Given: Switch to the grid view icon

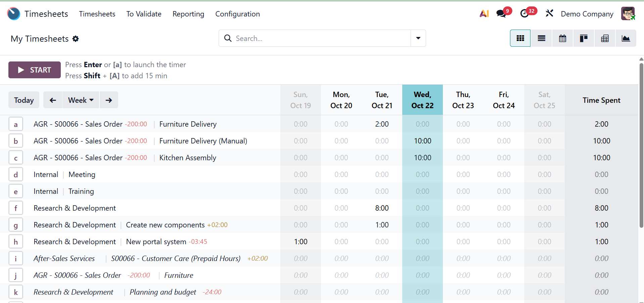Looking at the screenshot, I should click(520, 38).
